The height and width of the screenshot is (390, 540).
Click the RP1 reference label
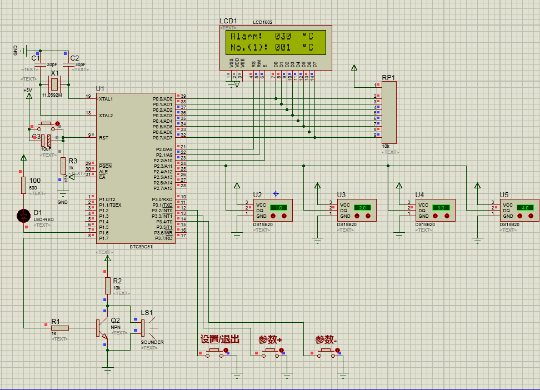[x=388, y=78]
